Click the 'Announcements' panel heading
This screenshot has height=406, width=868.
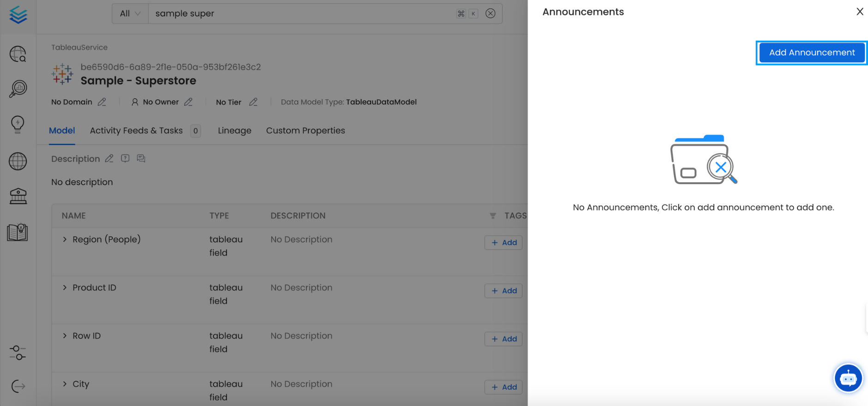coord(583,12)
